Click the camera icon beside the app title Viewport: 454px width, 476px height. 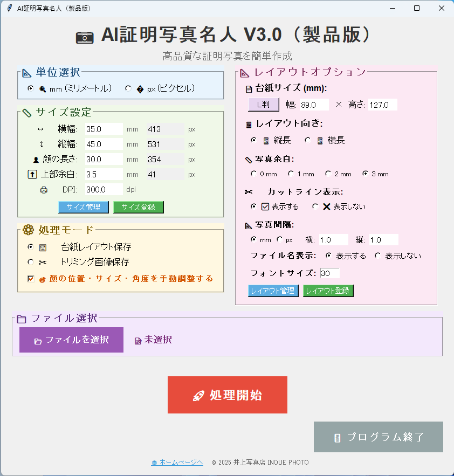pyautogui.click(x=85, y=37)
